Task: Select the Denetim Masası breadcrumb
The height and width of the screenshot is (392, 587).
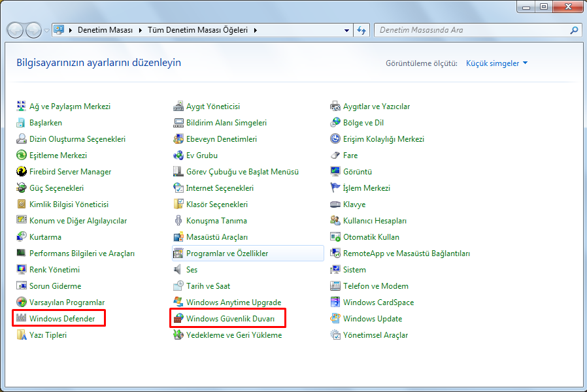Action: [105, 30]
